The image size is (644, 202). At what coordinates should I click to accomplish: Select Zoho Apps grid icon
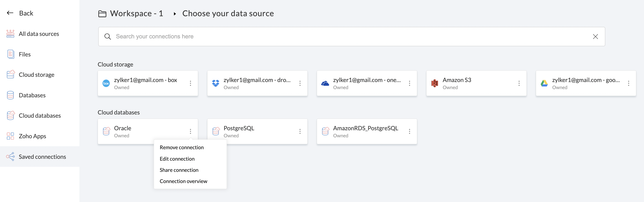[x=10, y=136]
